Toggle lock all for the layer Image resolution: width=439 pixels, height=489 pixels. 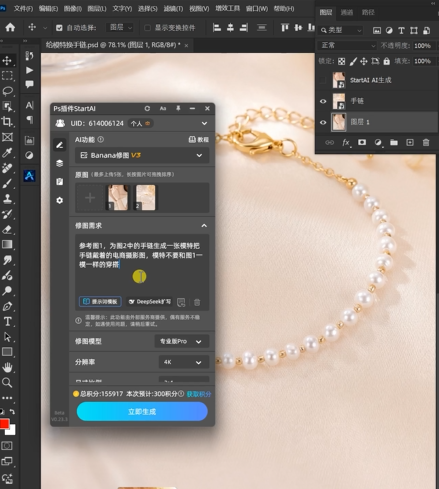tap(386, 61)
